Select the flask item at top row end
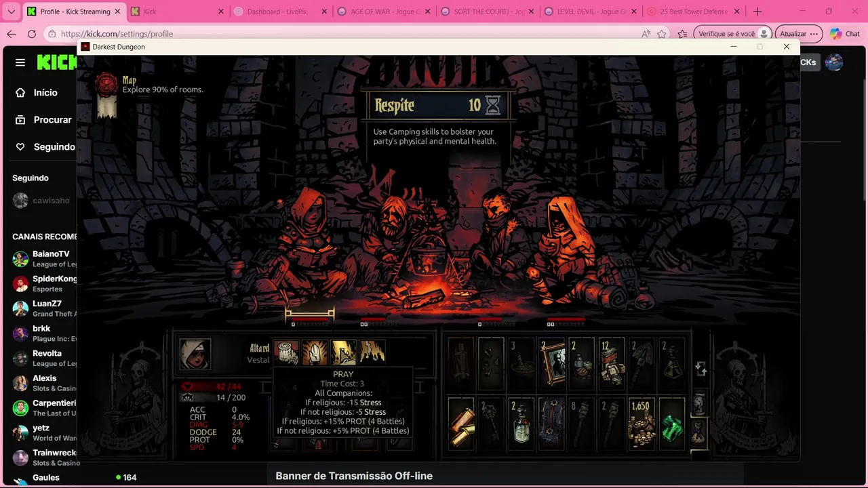 click(x=672, y=365)
